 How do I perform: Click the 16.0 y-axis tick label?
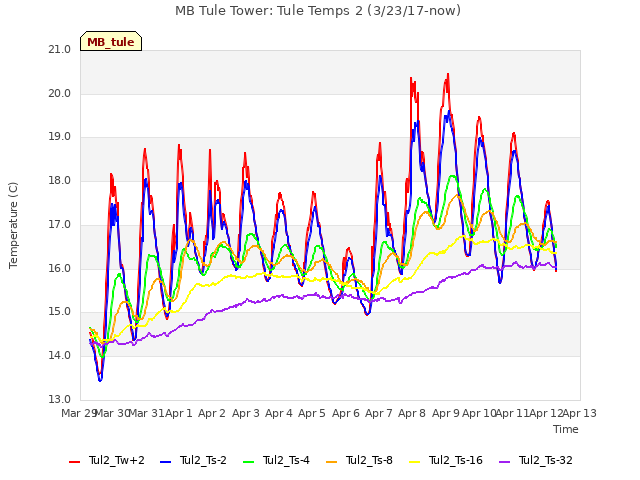pos(60,268)
